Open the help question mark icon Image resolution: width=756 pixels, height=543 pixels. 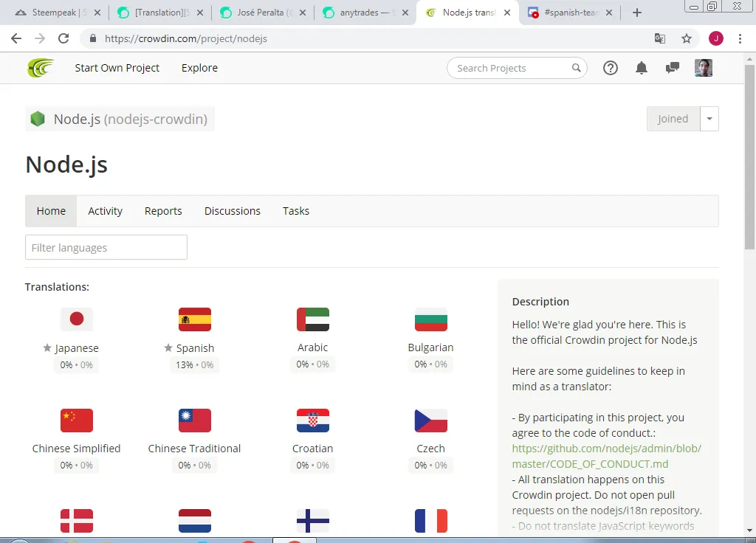tap(611, 68)
